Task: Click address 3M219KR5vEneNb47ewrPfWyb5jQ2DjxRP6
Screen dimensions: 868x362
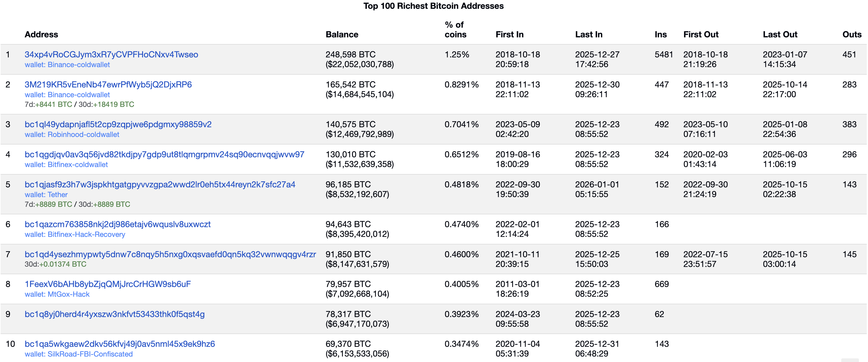Action: tap(108, 85)
